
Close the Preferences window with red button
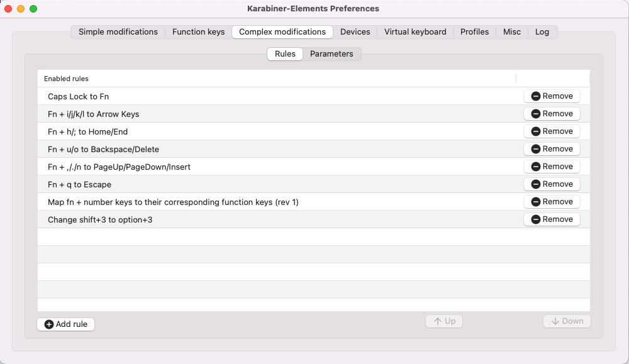tap(8, 9)
